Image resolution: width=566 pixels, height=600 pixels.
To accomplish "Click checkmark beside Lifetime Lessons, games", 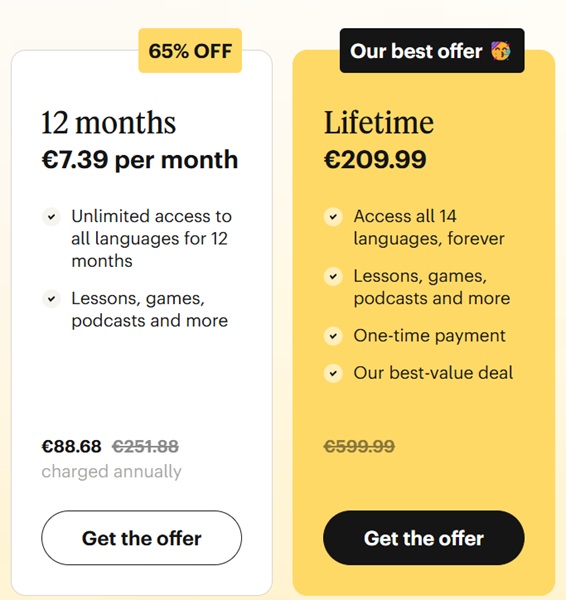I will (333, 277).
